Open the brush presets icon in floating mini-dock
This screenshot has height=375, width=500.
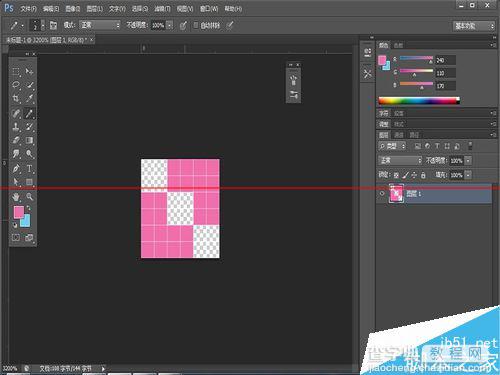293,95
